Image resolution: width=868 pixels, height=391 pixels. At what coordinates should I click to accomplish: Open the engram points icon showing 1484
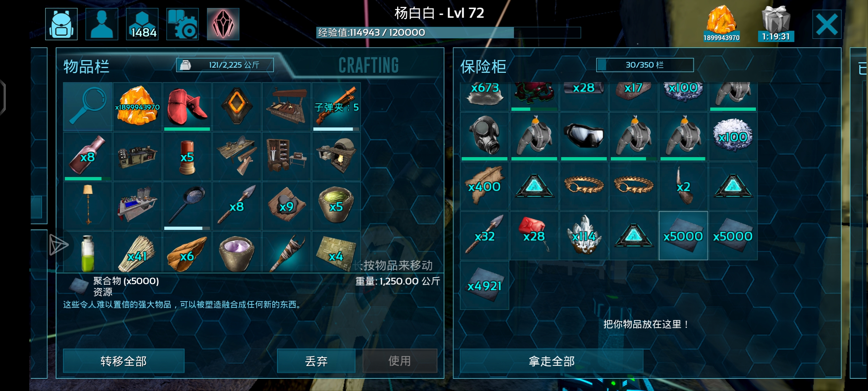[142, 24]
